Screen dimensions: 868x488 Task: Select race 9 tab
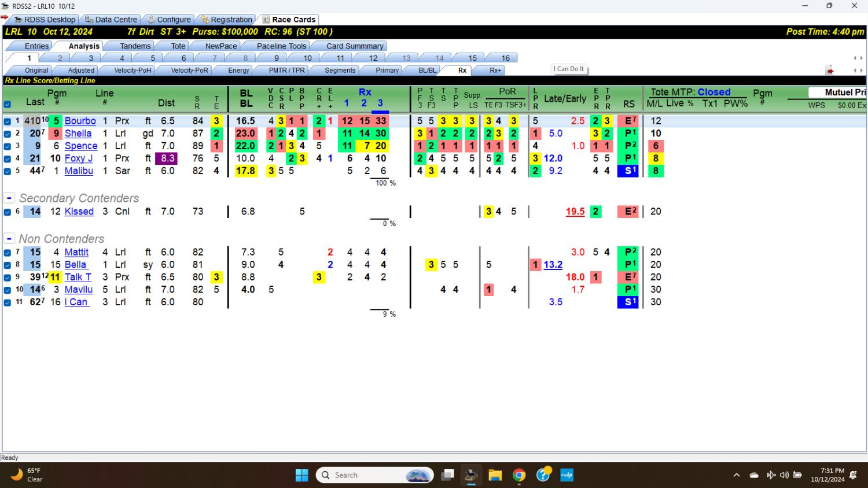[277, 58]
